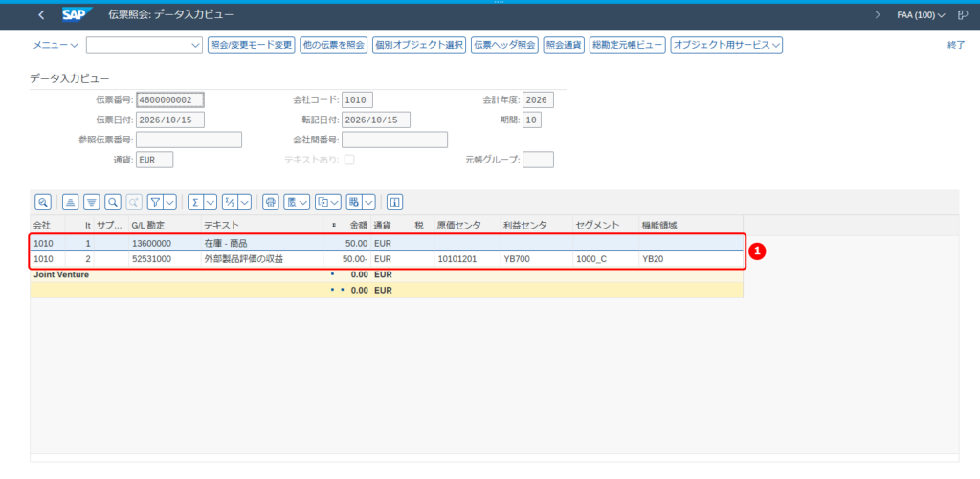Click the filter funnel icon
Screen dimensions: 980x479
[x=156, y=202]
